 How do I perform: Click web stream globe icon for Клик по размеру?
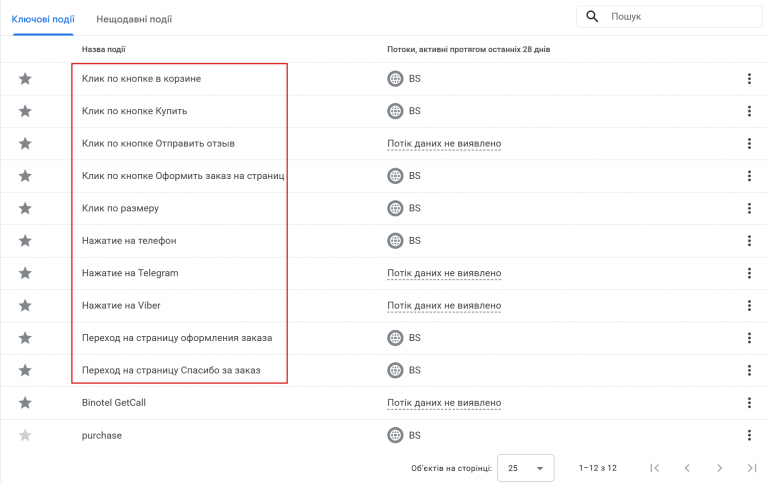395,208
